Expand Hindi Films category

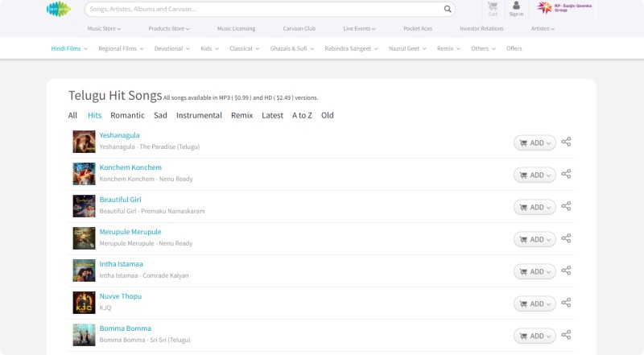(69, 48)
